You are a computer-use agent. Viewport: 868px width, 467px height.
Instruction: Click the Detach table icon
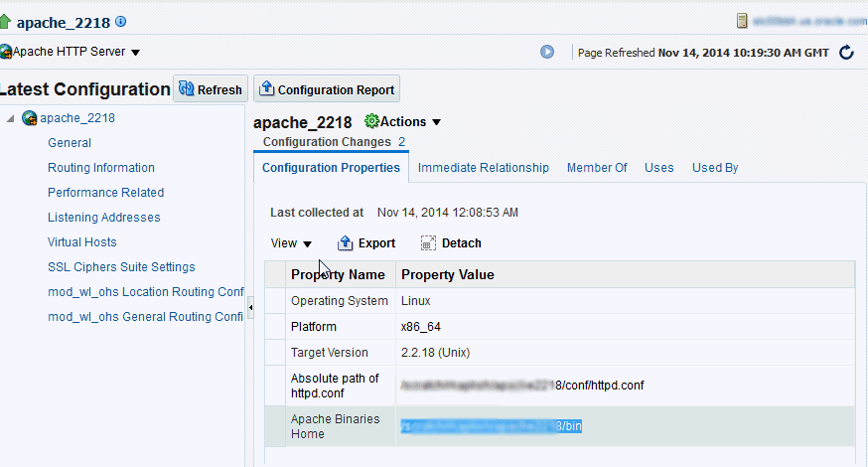[428, 243]
